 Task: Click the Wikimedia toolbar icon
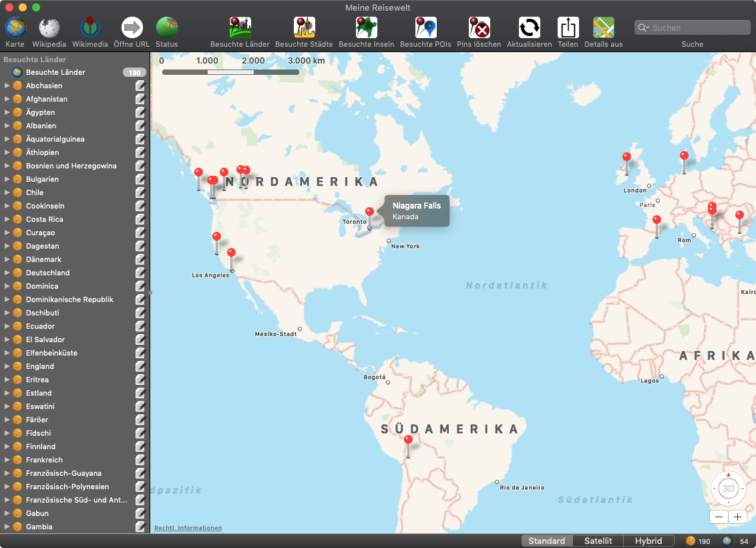89,28
